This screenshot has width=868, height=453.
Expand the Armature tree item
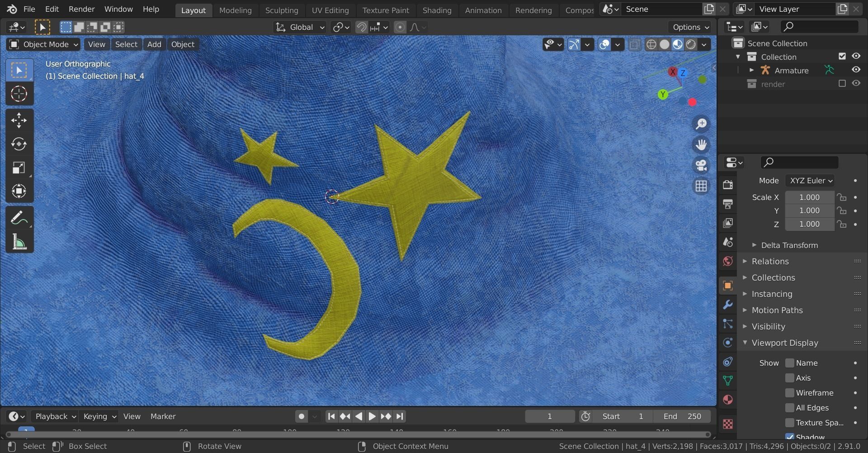751,70
